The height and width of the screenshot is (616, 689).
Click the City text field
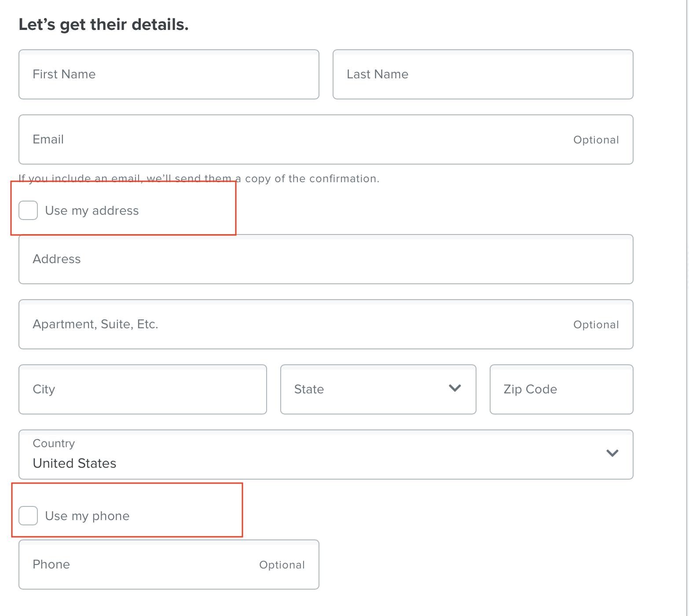143,389
